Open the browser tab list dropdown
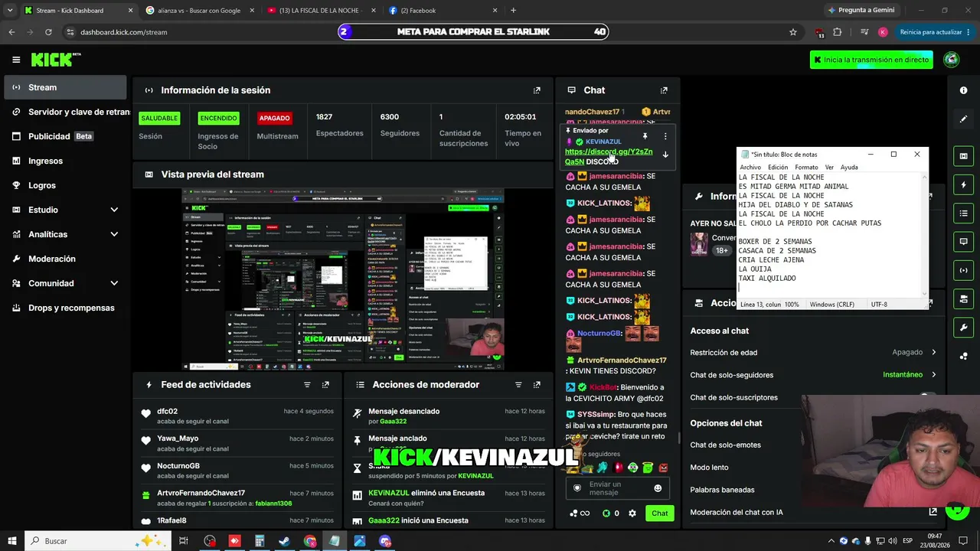This screenshot has height=551, width=980. (x=10, y=11)
